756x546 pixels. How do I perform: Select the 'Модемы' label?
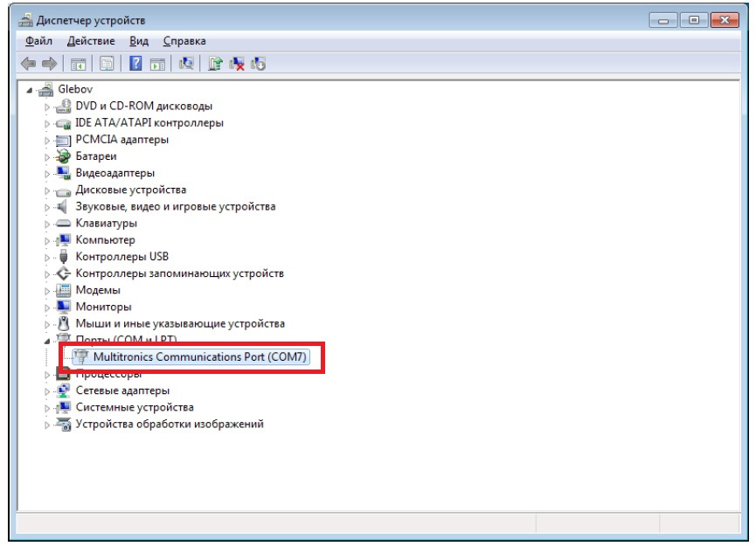(98, 290)
